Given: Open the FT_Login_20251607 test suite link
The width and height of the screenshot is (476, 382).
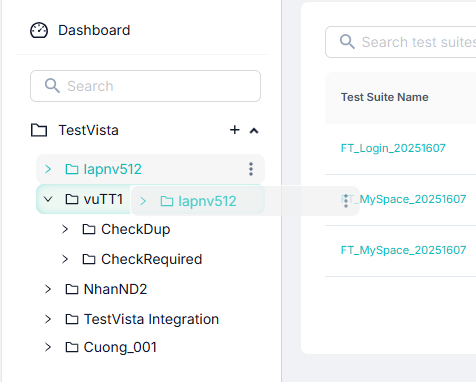Looking at the screenshot, I should pos(393,148).
